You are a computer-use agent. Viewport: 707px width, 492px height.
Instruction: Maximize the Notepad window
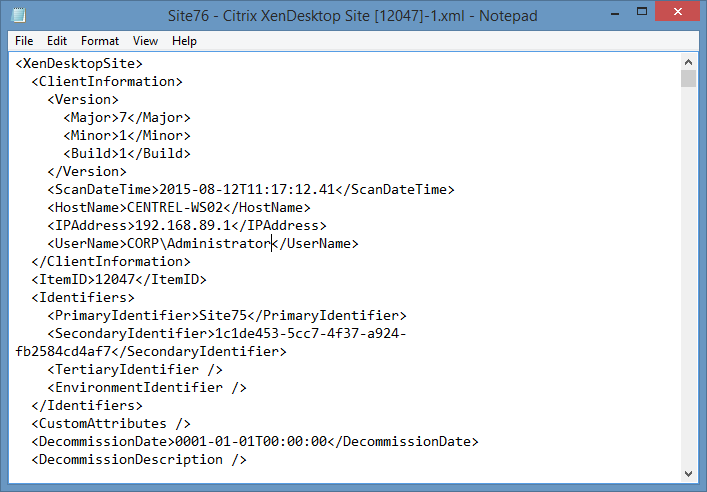642,12
